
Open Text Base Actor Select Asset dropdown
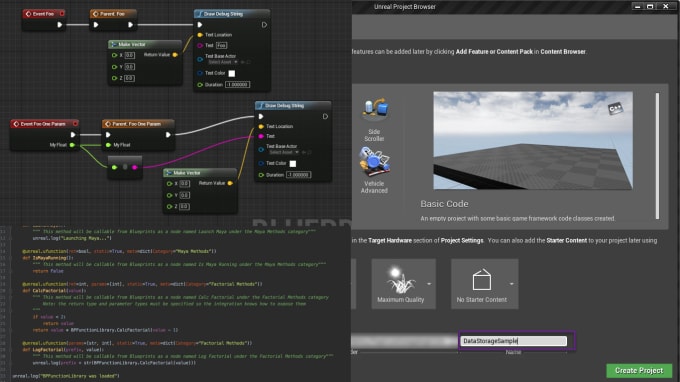(x=223, y=62)
